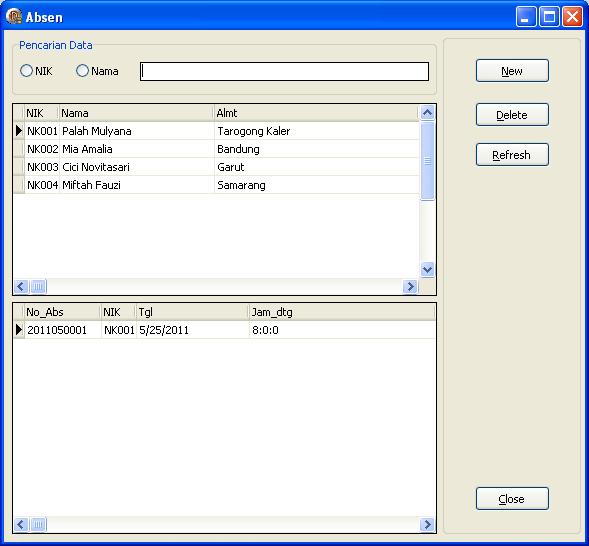Click the 2011050001 absence number cell
Image resolution: width=589 pixels, height=546 pixels.
click(63, 330)
